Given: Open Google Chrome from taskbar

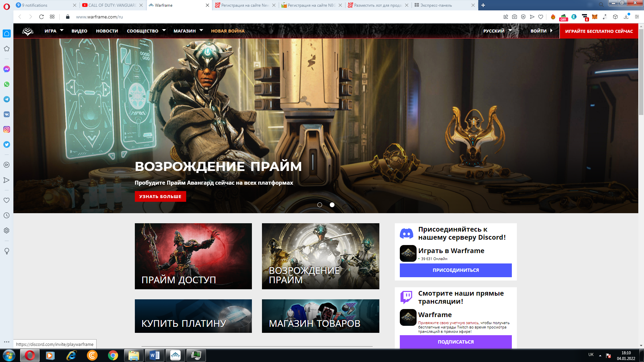Looking at the screenshot, I should [113, 355].
